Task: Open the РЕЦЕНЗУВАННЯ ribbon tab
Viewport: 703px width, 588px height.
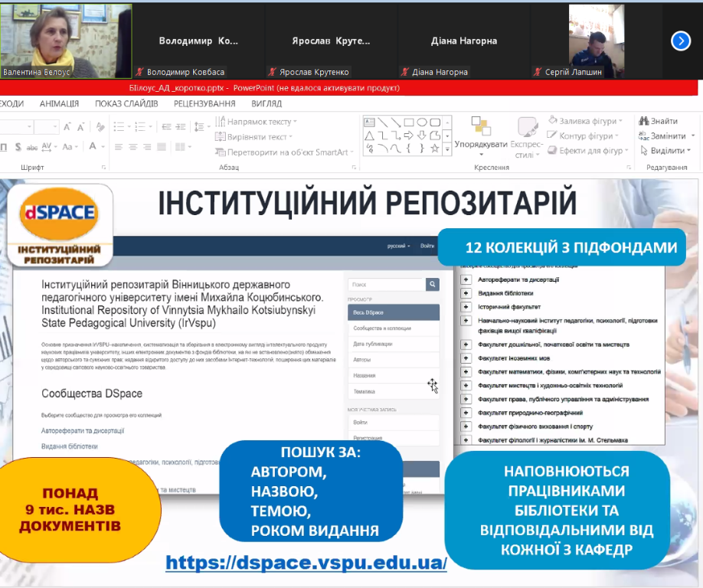Action: point(204,103)
